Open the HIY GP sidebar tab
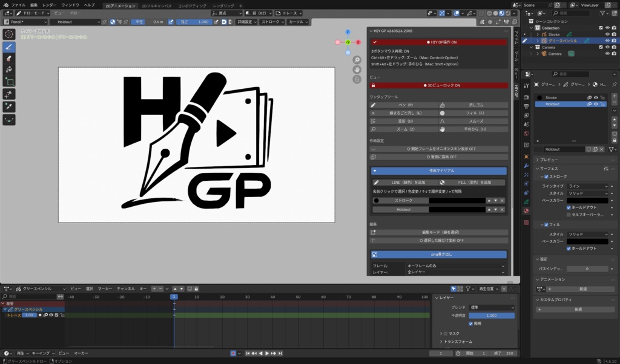This screenshot has height=364, width=620. click(x=516, y=91)
